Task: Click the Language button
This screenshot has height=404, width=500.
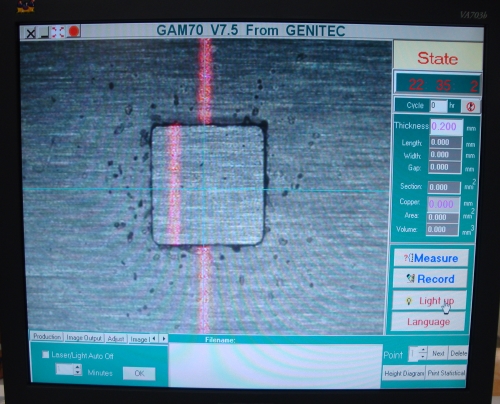Action: coord(428,322)
